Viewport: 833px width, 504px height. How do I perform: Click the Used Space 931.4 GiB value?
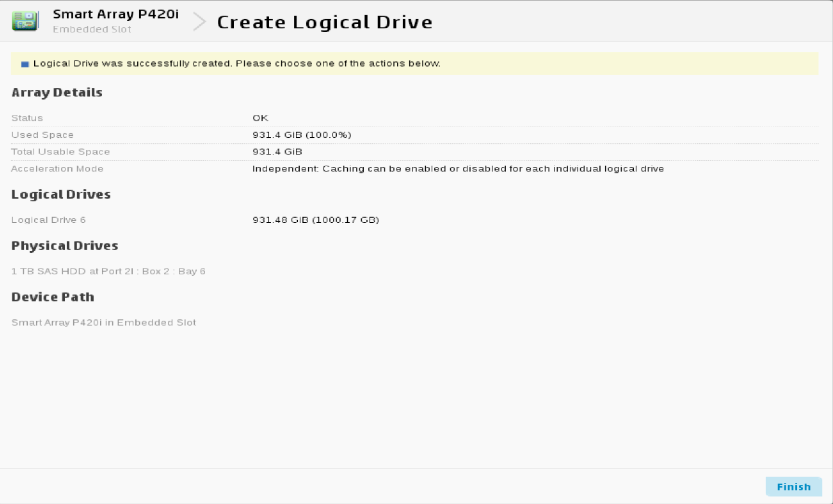pos(302,135)
